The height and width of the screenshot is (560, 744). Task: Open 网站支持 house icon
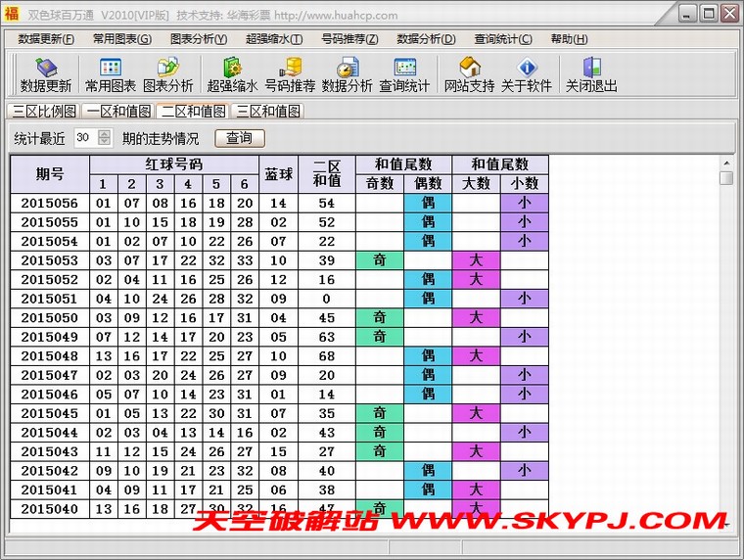click(469, 74)
